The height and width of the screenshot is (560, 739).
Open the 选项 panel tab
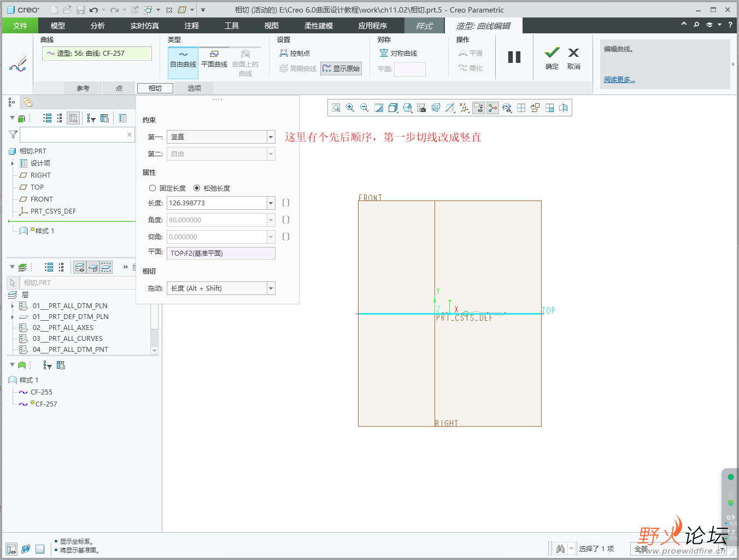pyautogui.click(x=195, y=88)
